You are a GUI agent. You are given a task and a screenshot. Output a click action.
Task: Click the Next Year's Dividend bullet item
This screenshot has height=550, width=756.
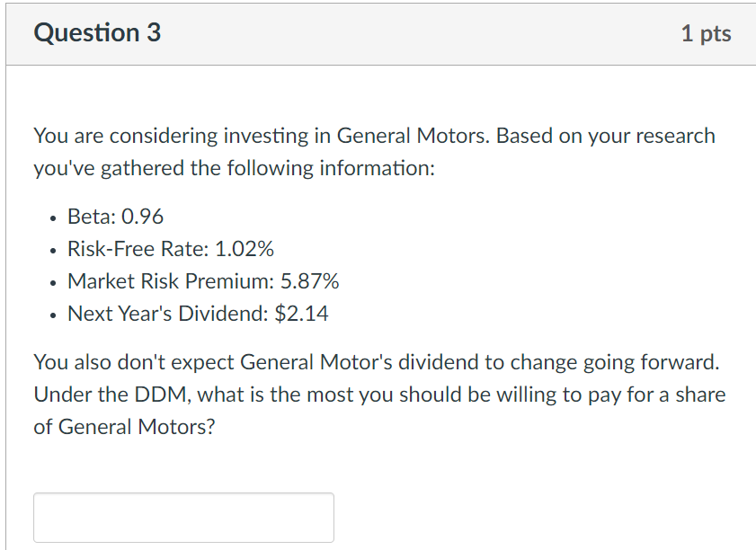[x=198, y=314]
